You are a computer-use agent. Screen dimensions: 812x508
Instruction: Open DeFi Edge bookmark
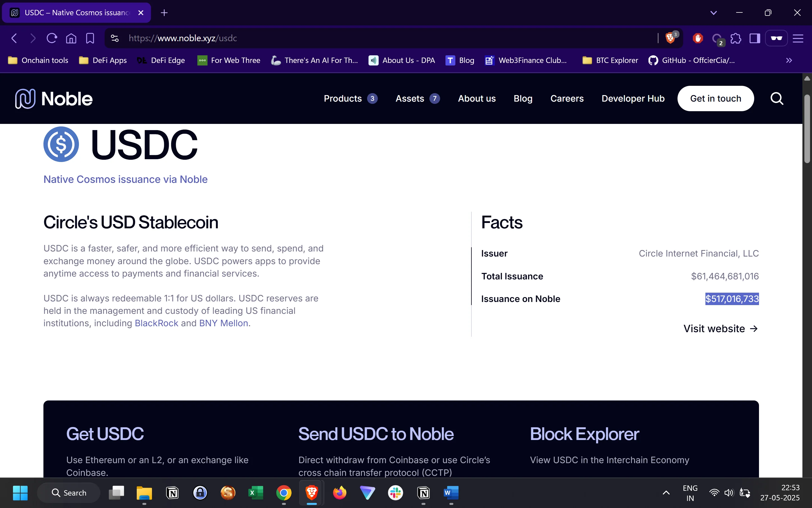[161, 60]
